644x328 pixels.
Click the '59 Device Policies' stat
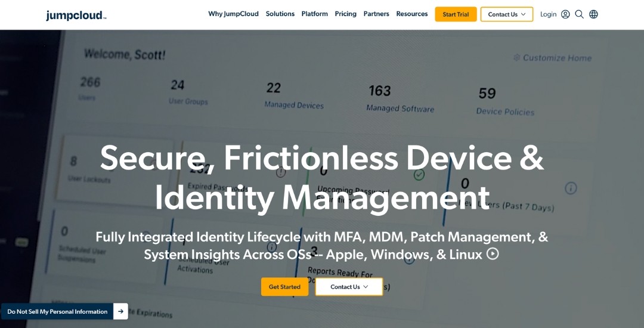[x=505, y=101]
